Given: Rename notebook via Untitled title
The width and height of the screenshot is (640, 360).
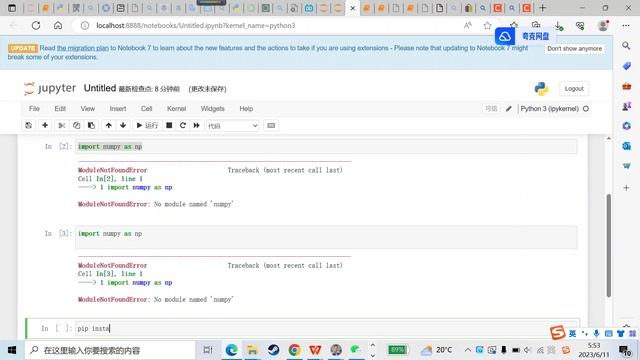Looking at the screenshot, I should [100, 88].
